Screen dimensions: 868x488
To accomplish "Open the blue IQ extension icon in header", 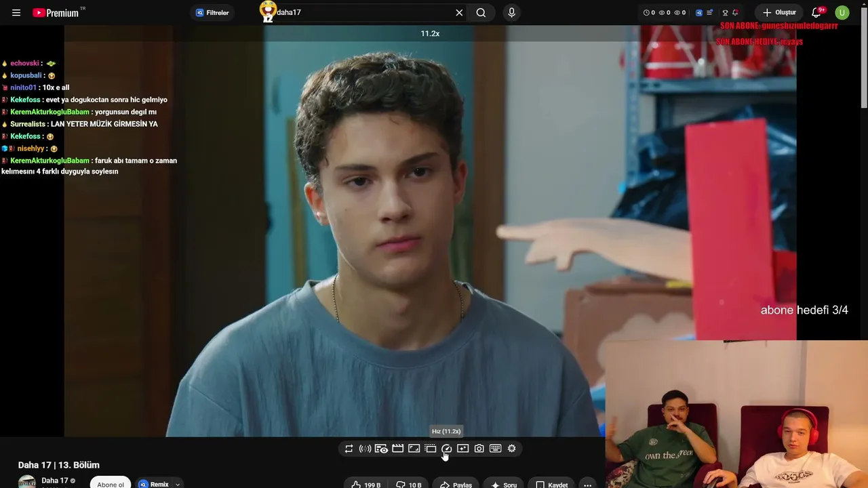I will tap(699, 13).
